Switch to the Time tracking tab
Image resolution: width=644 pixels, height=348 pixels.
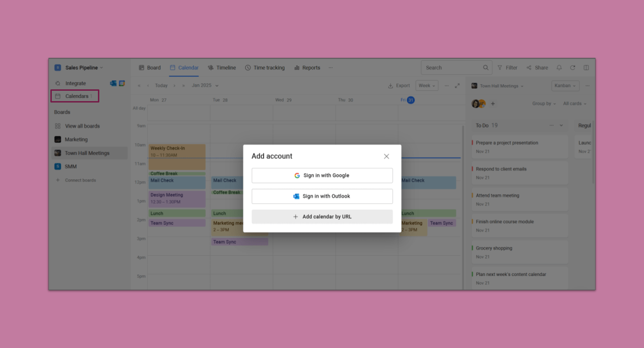(265, 68)
